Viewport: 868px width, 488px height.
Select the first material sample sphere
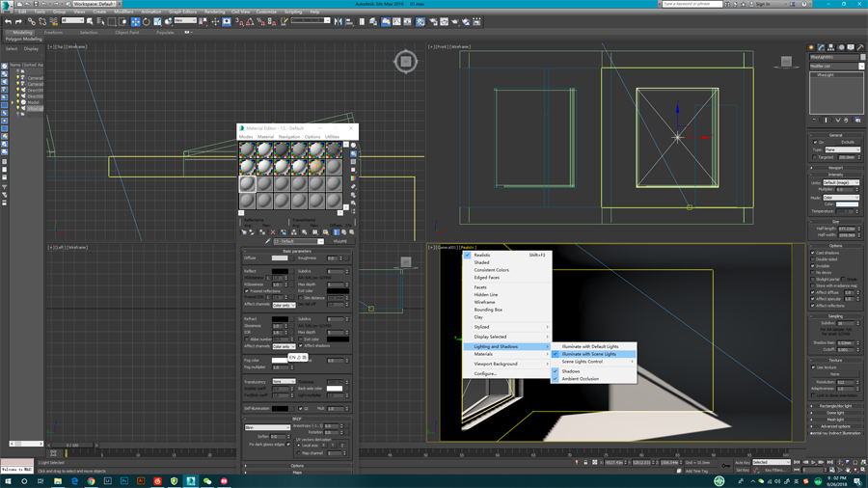(248, 149)
